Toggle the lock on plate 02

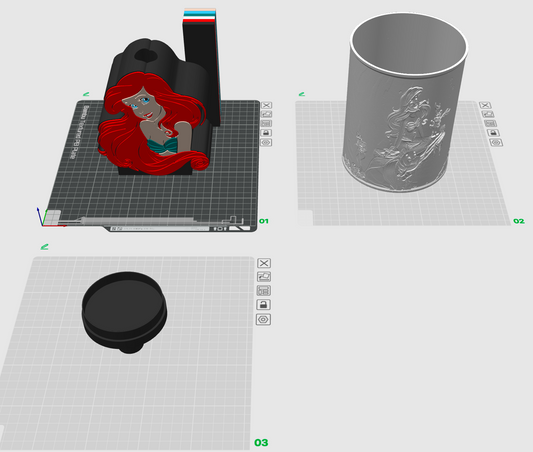(493, 133)
